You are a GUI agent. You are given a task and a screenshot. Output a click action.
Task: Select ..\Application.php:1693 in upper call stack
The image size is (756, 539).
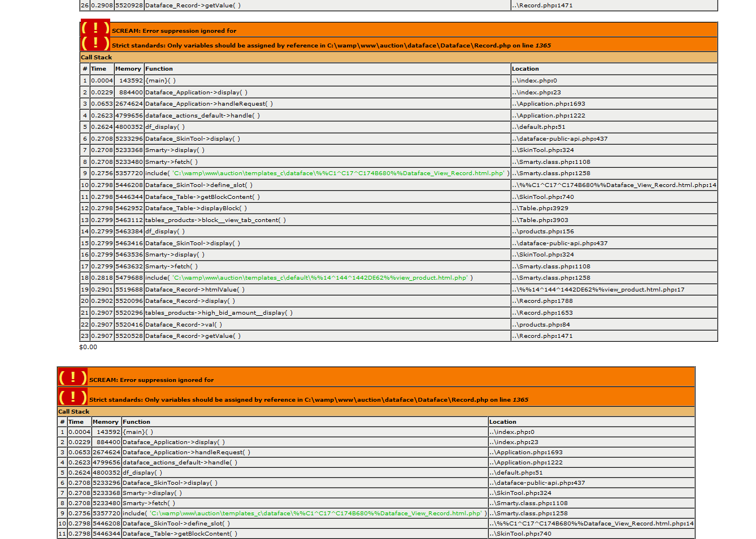pyautogui.click(x=549, y=104)
